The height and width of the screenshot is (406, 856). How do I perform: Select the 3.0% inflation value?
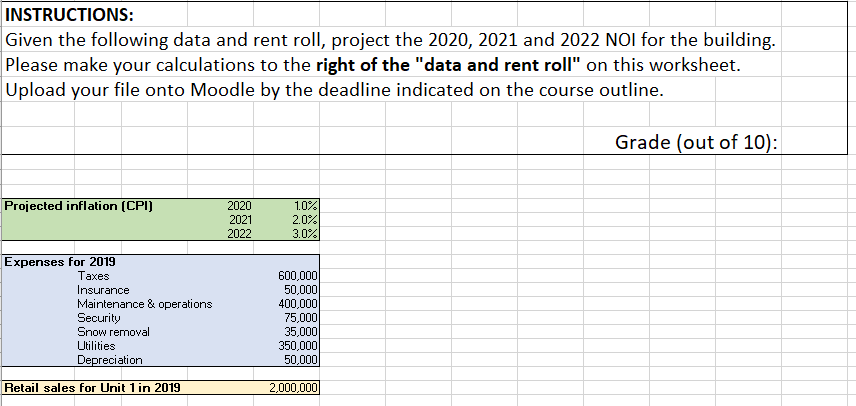305,234
